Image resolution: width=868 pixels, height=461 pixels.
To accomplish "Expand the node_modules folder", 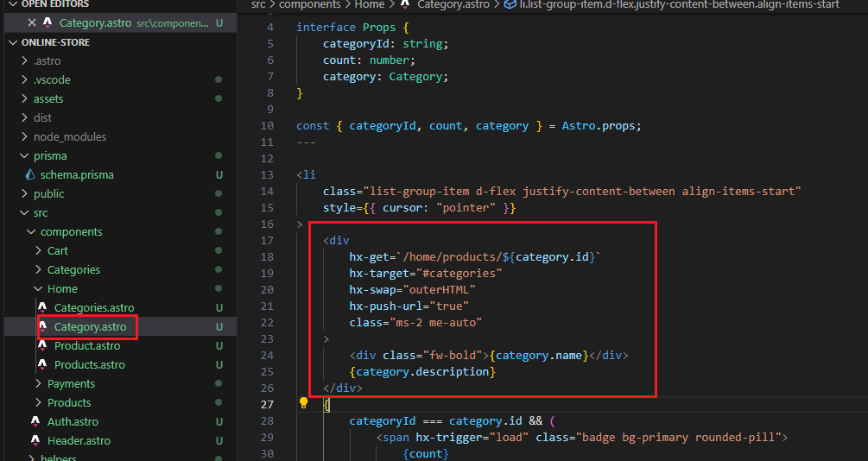I will (24, 136).
